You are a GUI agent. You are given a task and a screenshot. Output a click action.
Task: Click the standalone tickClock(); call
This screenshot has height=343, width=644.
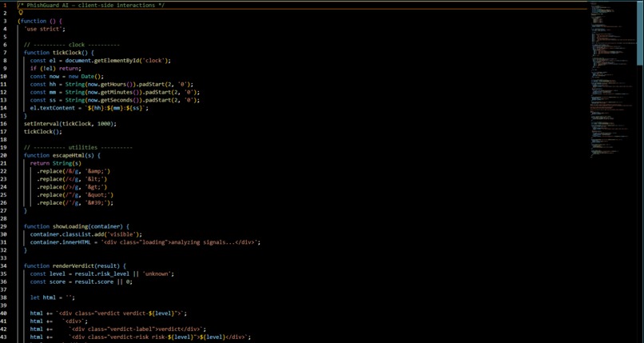point(42,131)
